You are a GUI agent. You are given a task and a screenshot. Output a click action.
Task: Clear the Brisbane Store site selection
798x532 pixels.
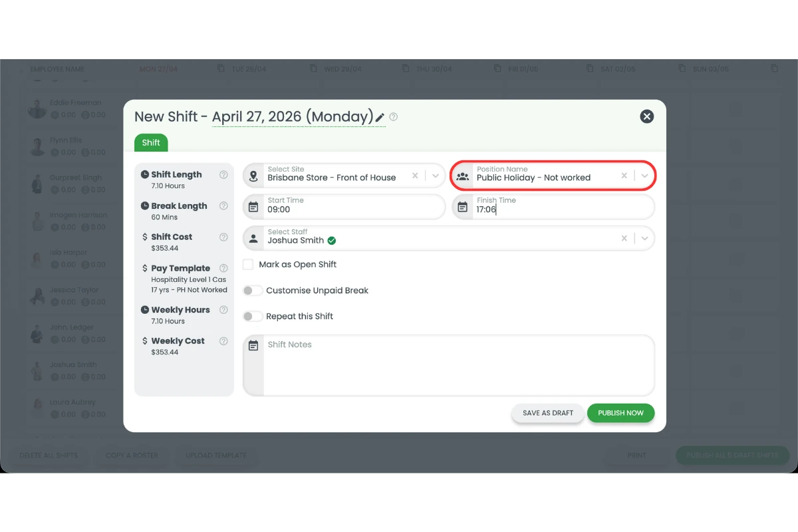click(415, 176)
